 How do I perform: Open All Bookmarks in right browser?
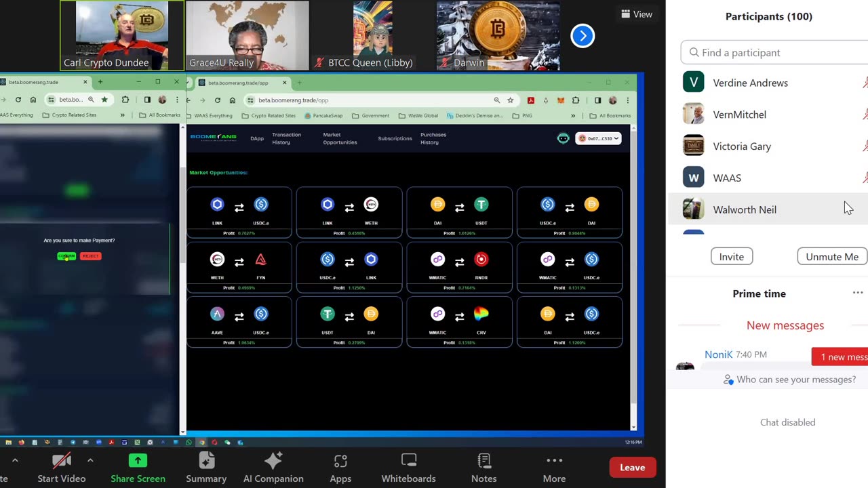[x=612, y=115]
